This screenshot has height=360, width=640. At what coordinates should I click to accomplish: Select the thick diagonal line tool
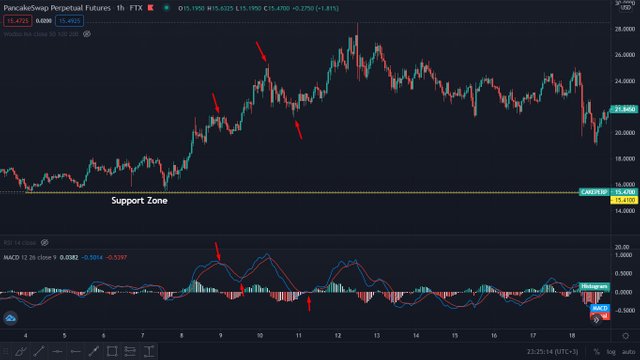tap(94, 351)
